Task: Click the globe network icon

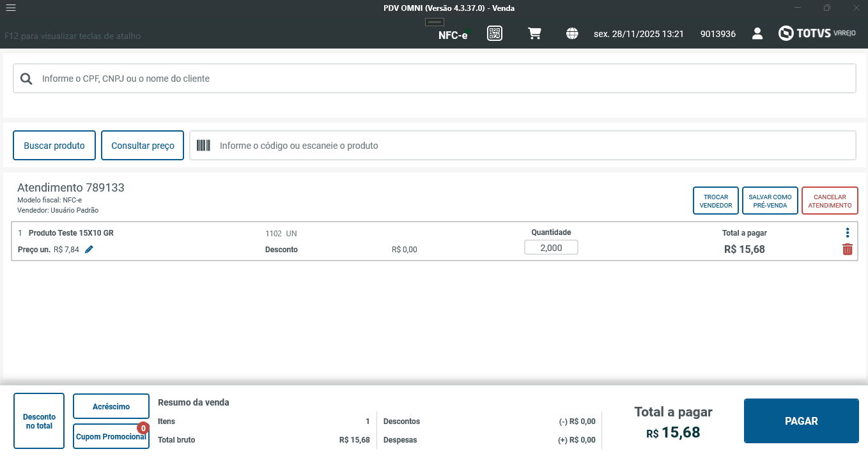Action: point(572,34)
